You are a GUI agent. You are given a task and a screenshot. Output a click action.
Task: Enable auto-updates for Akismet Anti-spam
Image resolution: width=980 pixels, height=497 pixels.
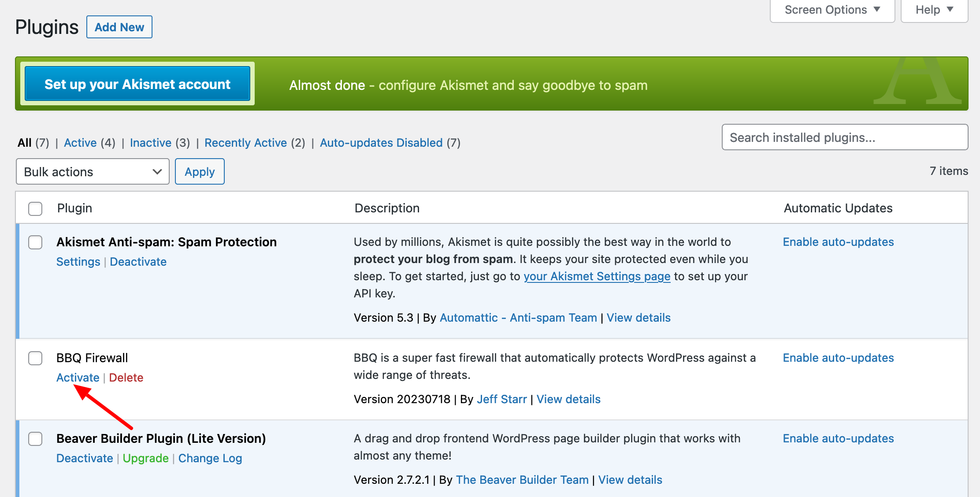[x=838, y=242]
